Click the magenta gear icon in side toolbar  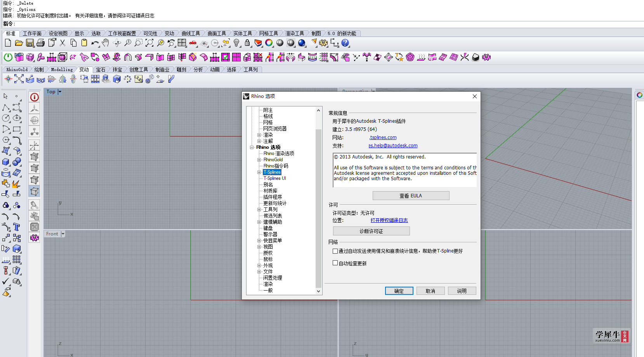click(x=35, y=238)
